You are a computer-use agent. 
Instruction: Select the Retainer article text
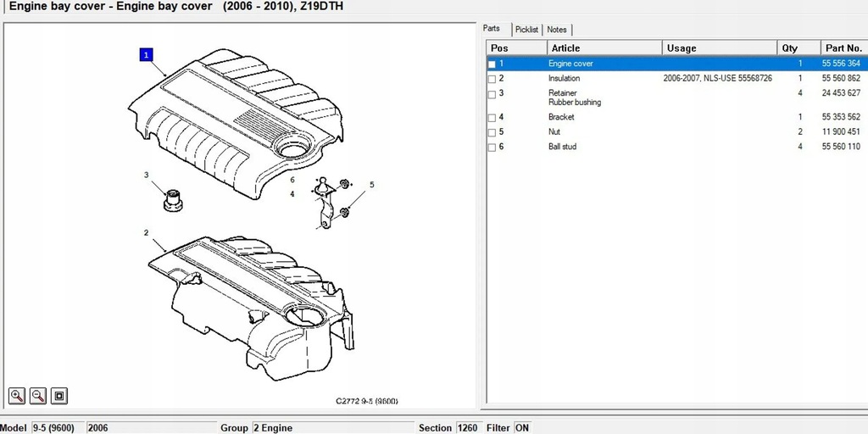tap(563, 93)
